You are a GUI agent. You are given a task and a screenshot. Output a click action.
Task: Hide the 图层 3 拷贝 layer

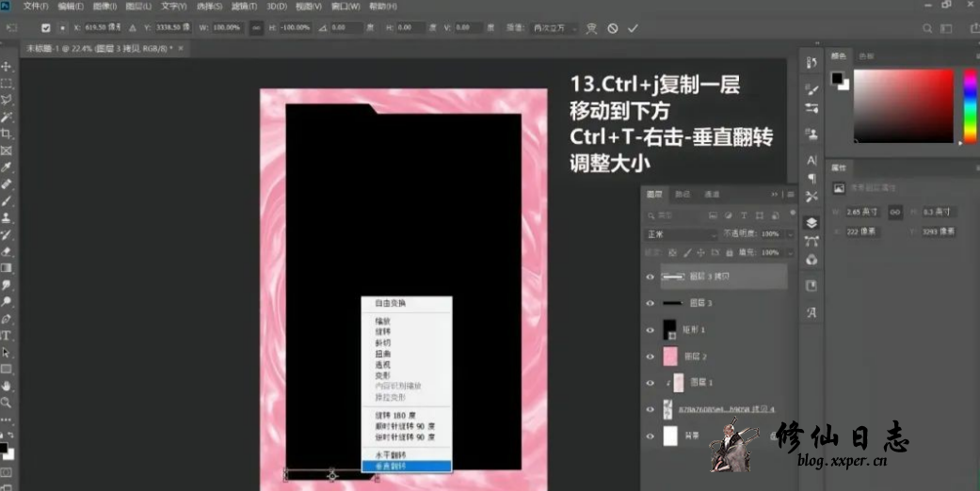coord(650,277)
